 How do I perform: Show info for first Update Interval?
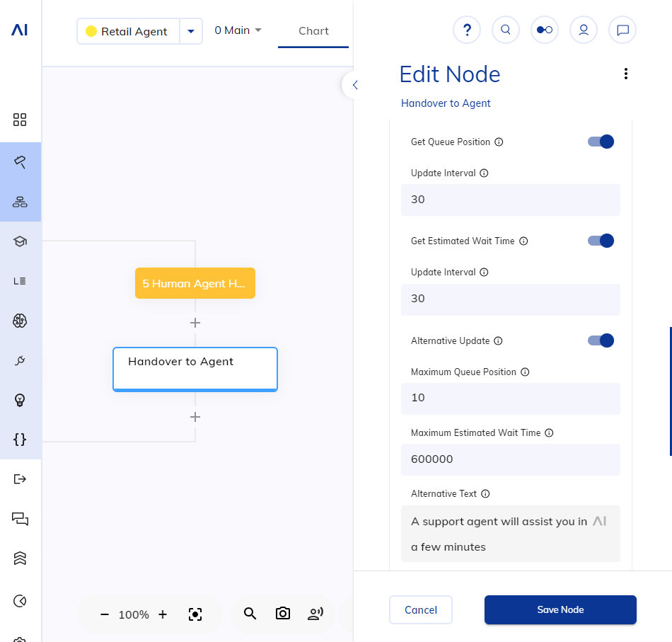pyautogui.click(x=484, y=173)
